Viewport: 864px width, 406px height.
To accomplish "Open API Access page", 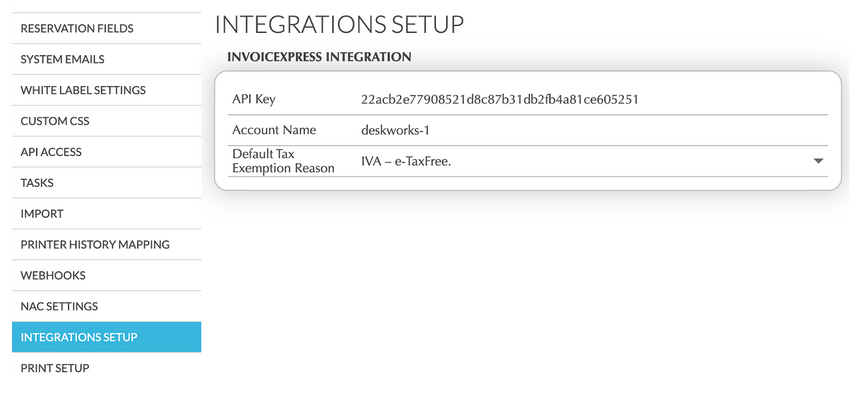I will [x=106, y=151].
